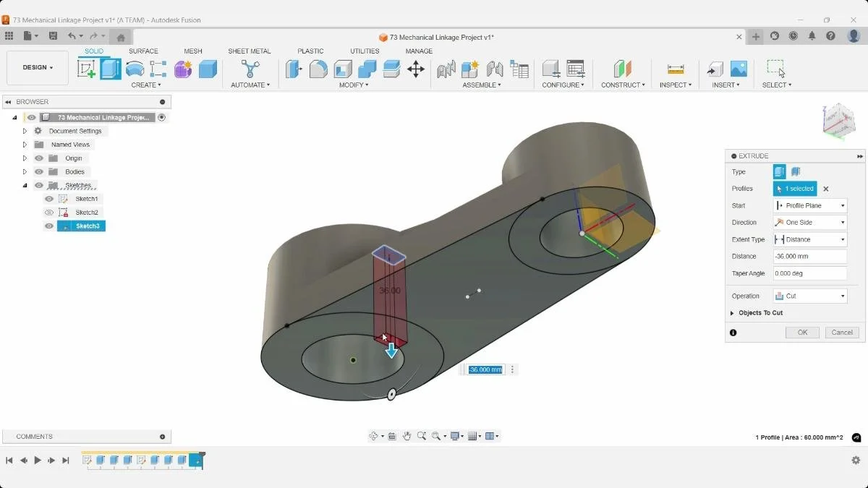
Task: Toggle visibility of Sketches folder
Action: (39, 186)
